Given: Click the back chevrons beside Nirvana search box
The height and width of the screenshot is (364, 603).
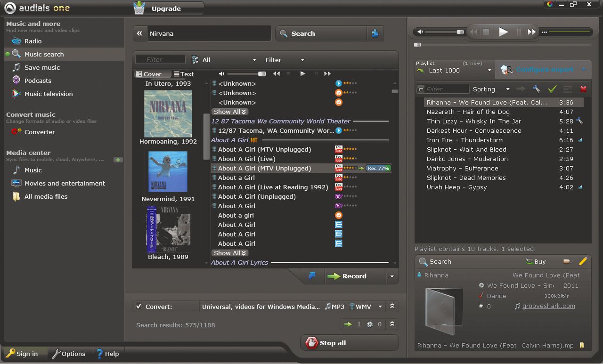Looking at the screenshot, I should 139,33.
